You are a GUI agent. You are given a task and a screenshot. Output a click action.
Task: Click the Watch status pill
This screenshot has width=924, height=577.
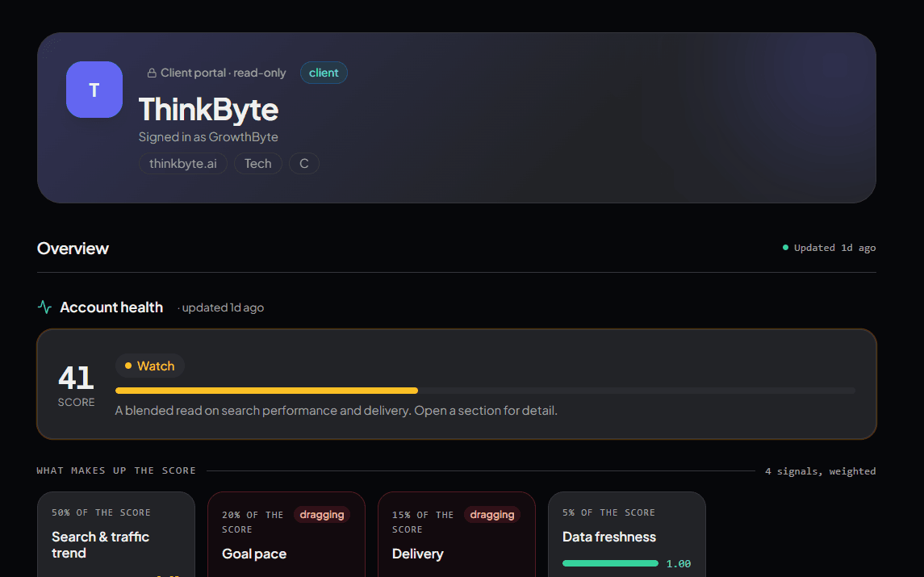tap(149, 366)
